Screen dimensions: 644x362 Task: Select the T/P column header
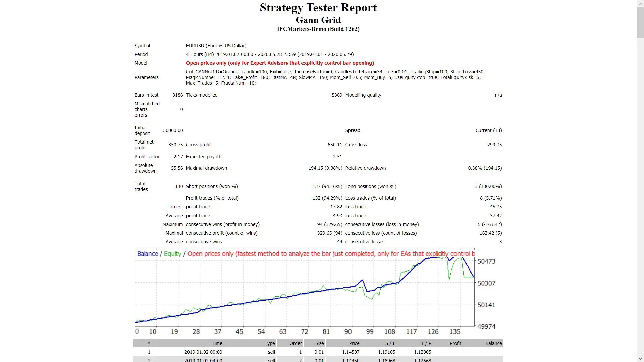point(425,343)
